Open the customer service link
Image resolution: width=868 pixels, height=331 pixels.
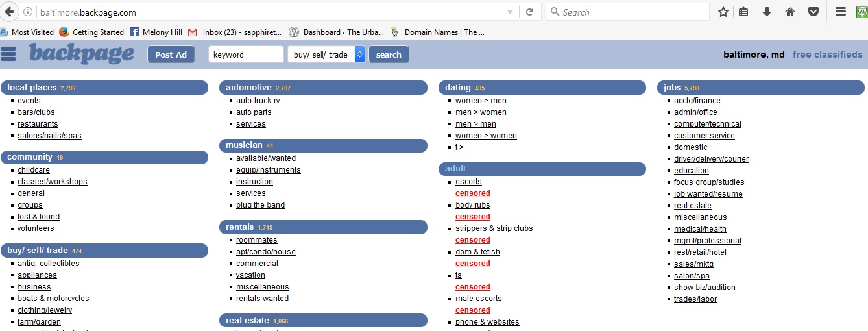point(705,136)
